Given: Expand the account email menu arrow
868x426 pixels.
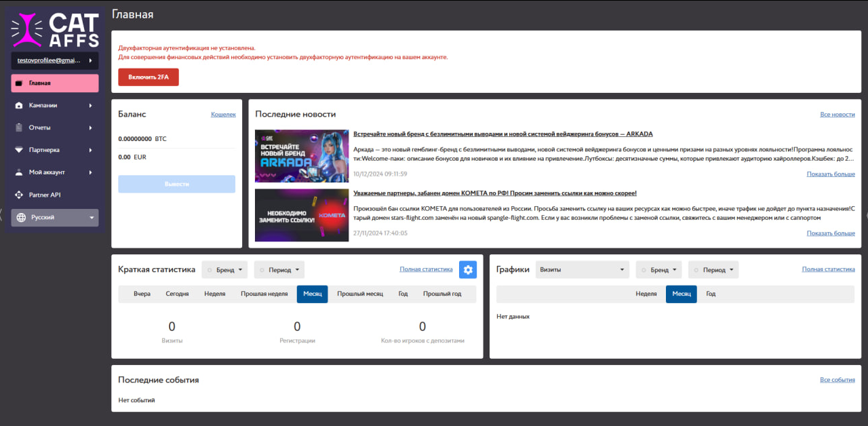Looking at the screenshot, I should [x=91, y=60].
